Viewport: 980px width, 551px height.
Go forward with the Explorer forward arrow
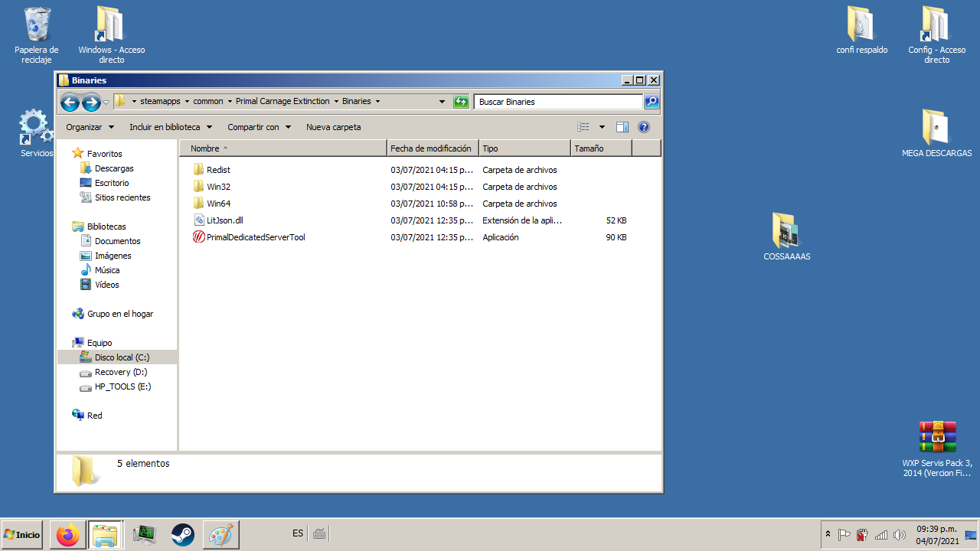91,102
